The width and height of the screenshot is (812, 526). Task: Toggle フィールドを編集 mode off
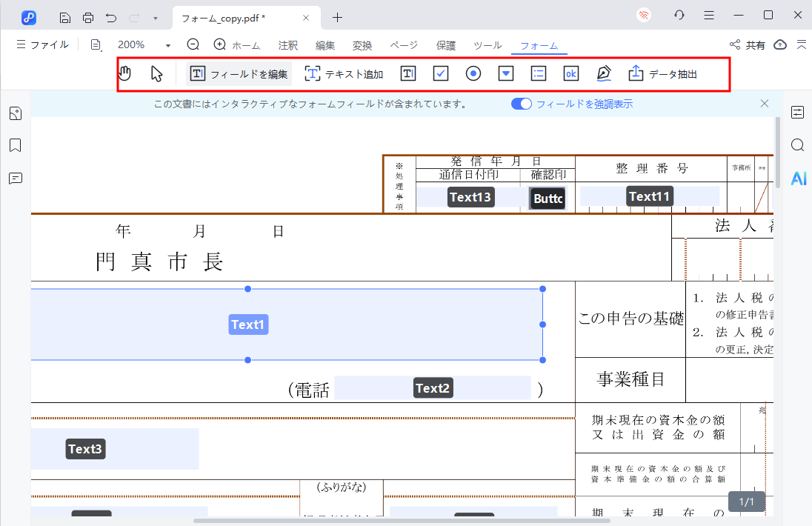pos(237,73)
